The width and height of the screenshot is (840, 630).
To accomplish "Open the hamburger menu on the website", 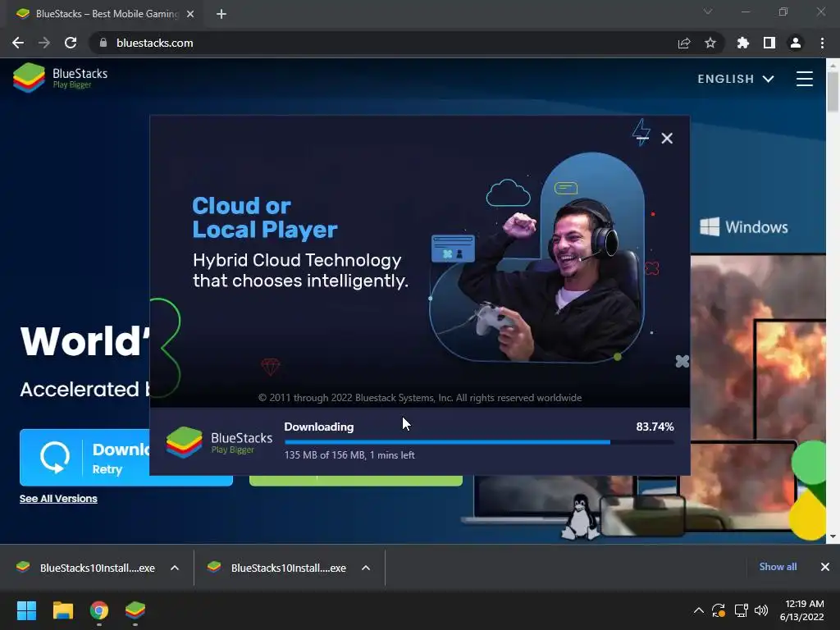I will [x=804, y=79].
